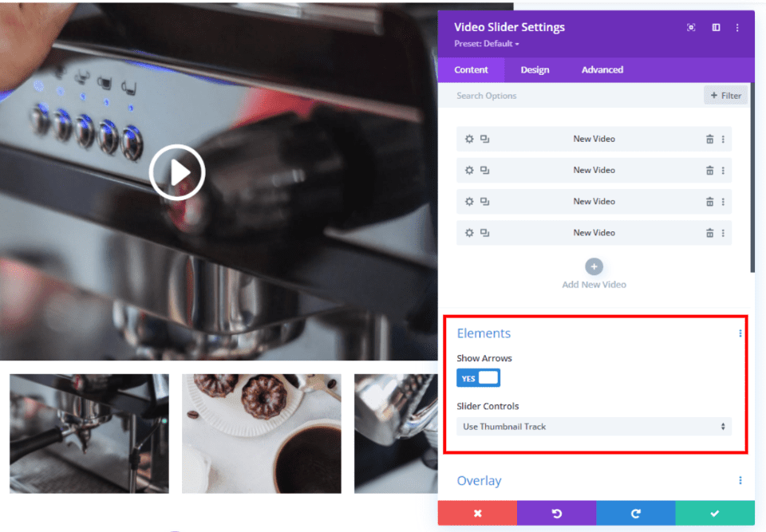Open the Slider Controls dropdown
The height and width of the screenshot is (532, 766).
pyautogui.click(x=594, y=426)
